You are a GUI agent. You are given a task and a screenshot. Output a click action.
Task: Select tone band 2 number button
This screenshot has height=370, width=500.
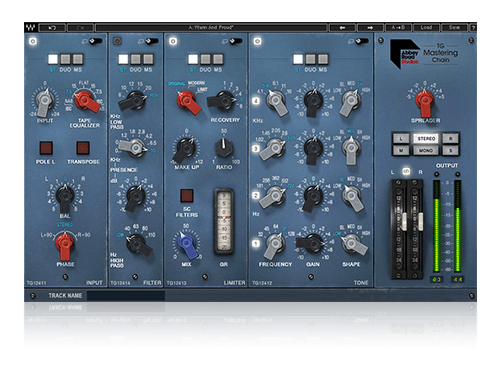pyautogui.click(x=256, y=195)
